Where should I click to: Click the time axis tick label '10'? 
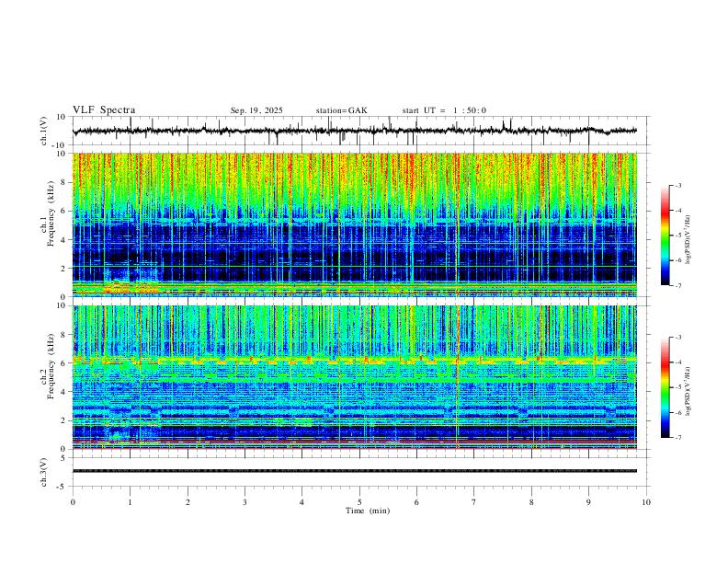point(646,502)
